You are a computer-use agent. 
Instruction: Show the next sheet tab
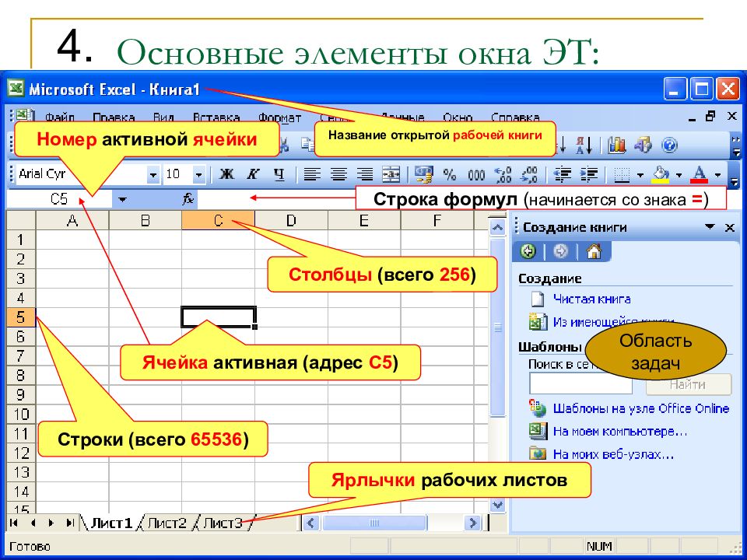51,523
